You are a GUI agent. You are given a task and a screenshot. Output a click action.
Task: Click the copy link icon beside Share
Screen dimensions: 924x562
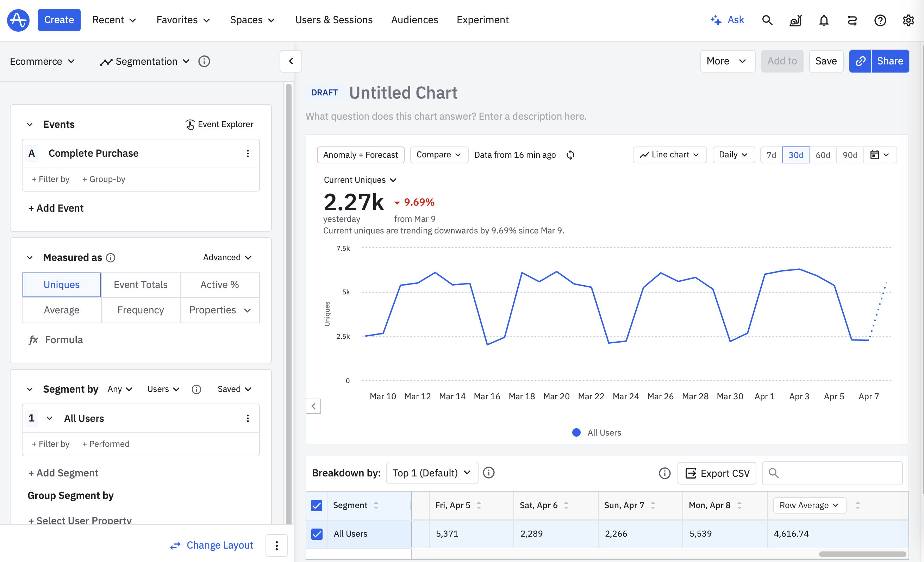pos(860,61)
